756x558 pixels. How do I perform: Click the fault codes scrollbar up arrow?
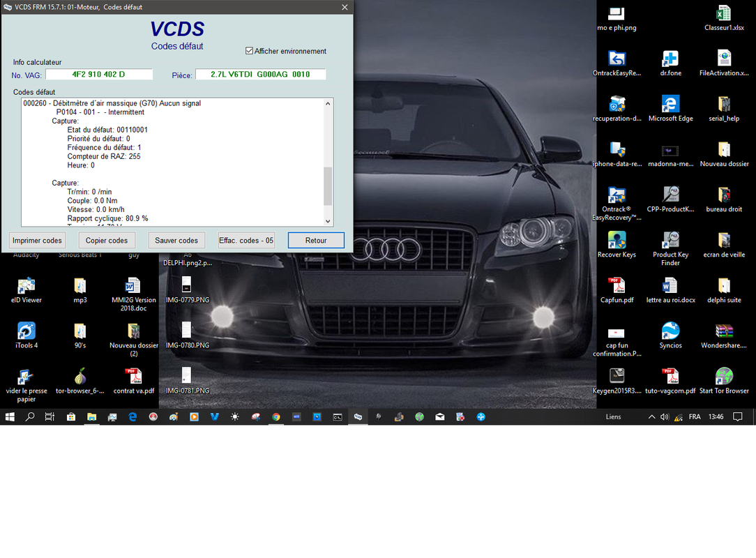point(328,103)
